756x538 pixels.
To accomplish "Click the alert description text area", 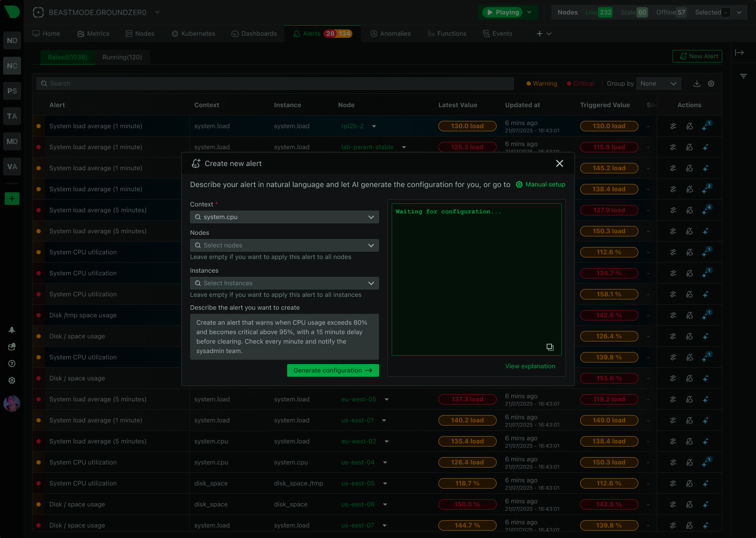I will point(284,337).
